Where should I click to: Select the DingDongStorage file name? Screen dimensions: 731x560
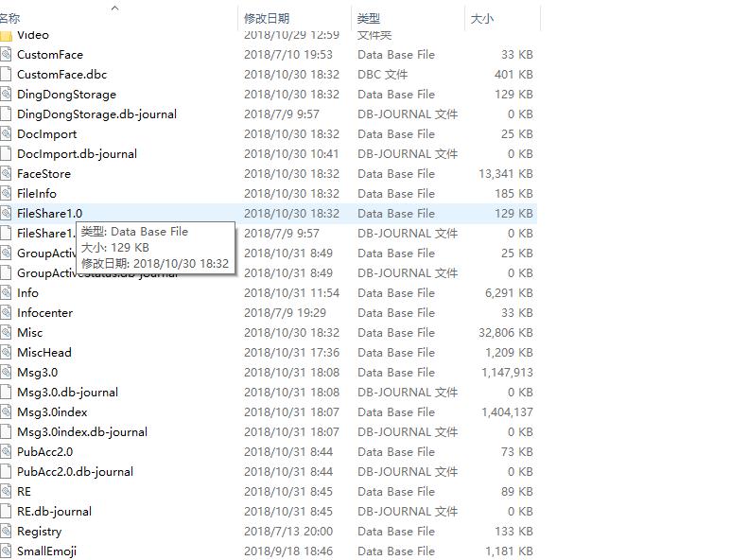[66, 95]
